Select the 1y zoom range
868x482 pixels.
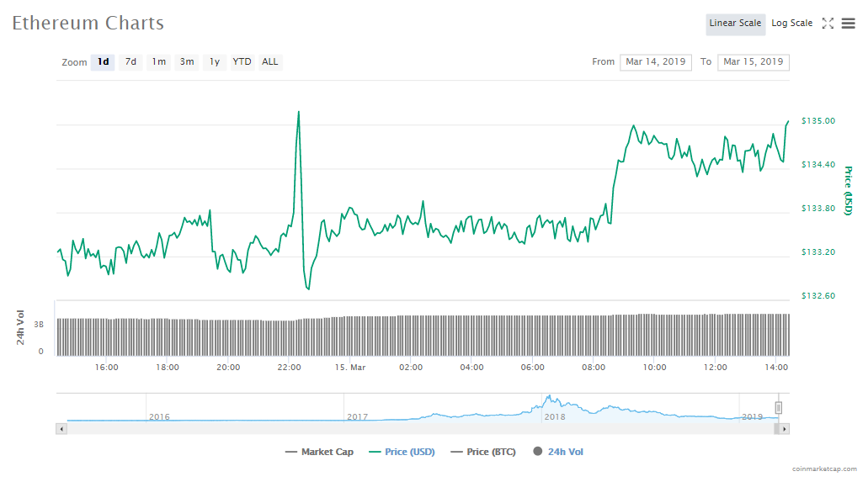click(215, 61)
